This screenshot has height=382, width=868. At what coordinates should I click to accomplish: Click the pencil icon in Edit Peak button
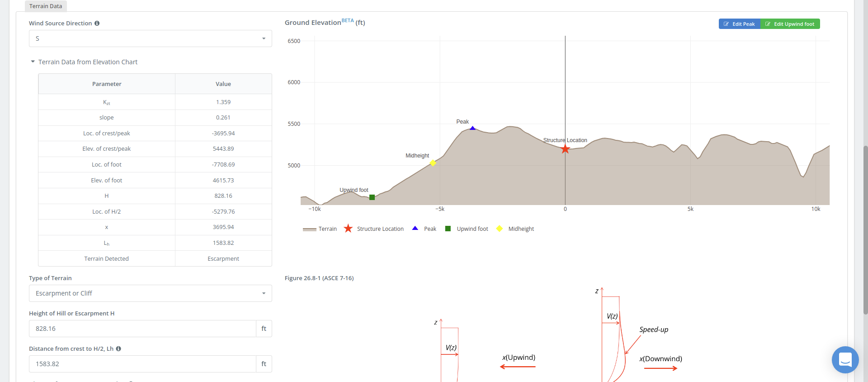(726, 24)
